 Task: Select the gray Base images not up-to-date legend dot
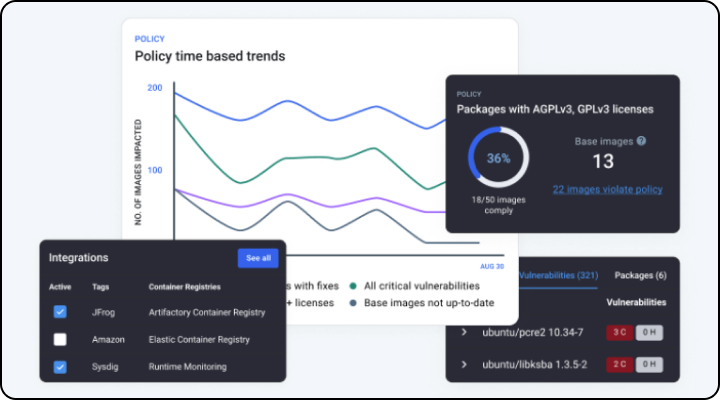click(x=353, y=303)
